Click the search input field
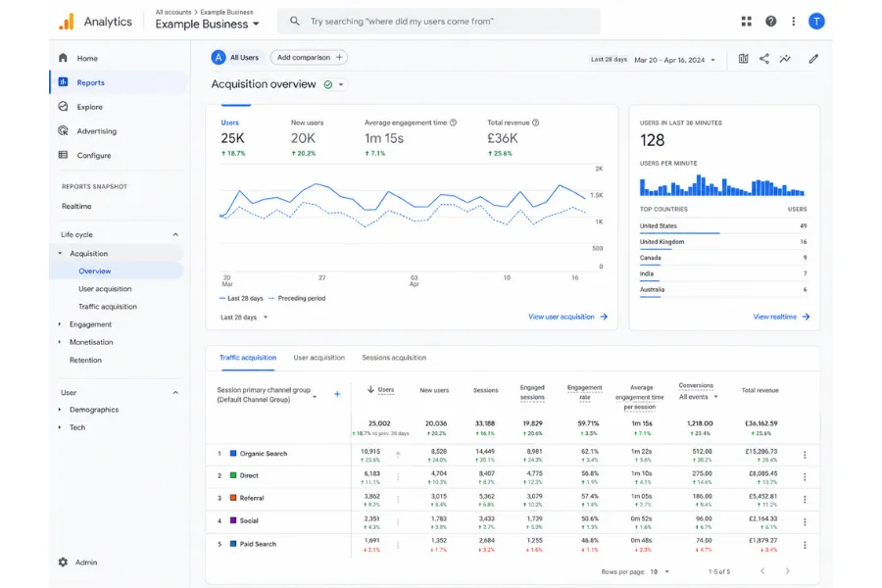Image resolution: width=882 pixels, height=588 pixels. tap(439, 22)
